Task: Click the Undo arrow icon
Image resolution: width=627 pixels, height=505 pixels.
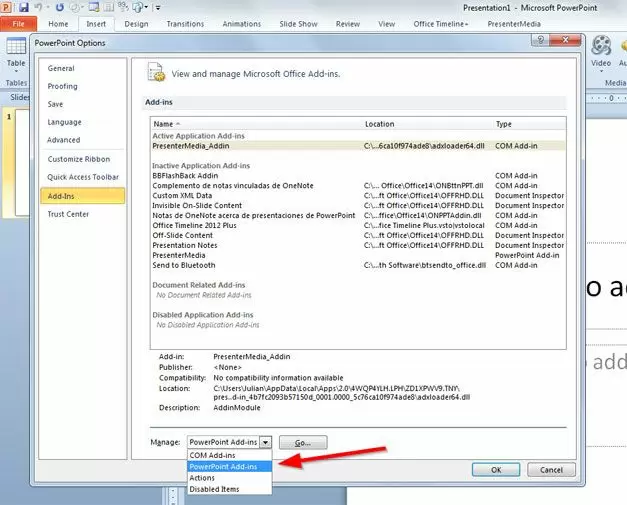Action: tap(38, 7)
